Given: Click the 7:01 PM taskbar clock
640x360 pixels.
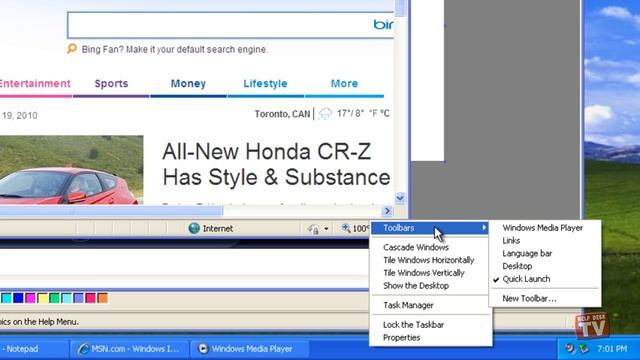Looking at the screenshot, I should coord(612,349).
